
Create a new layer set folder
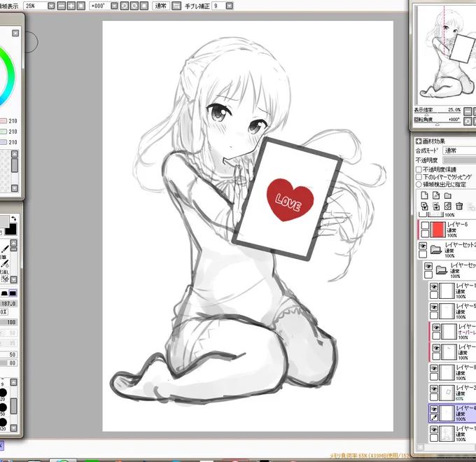coord(448,195)
